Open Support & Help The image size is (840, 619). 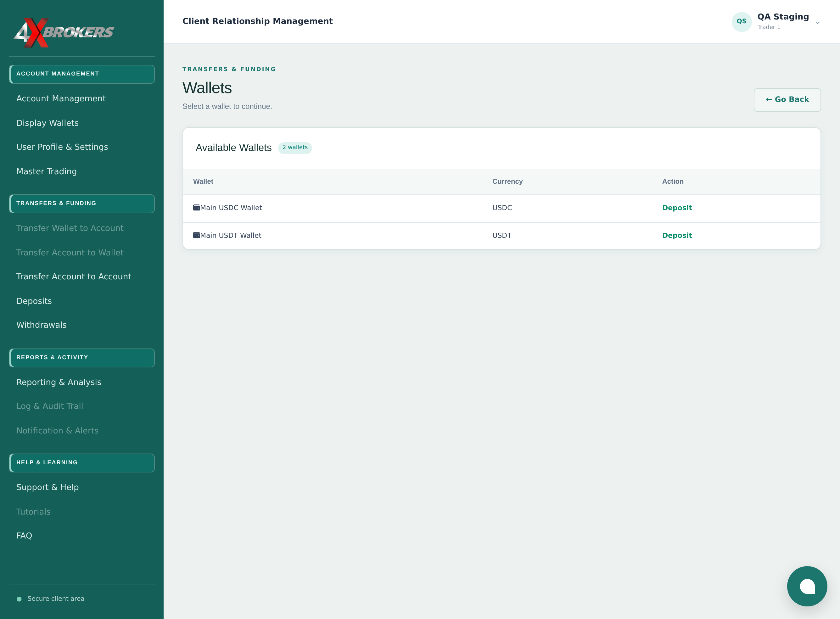click(48, 487)
